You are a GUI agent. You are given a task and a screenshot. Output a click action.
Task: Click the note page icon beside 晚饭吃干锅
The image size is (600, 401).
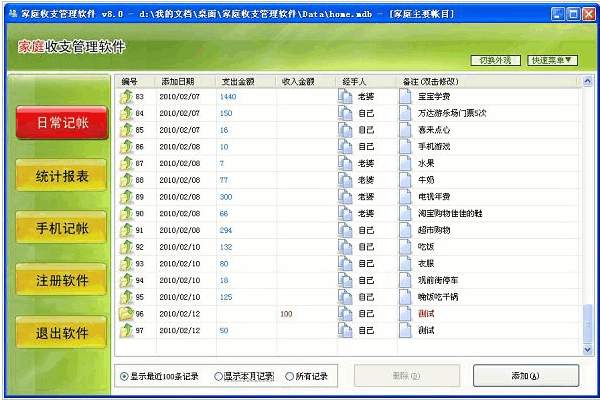click(405, 297)
